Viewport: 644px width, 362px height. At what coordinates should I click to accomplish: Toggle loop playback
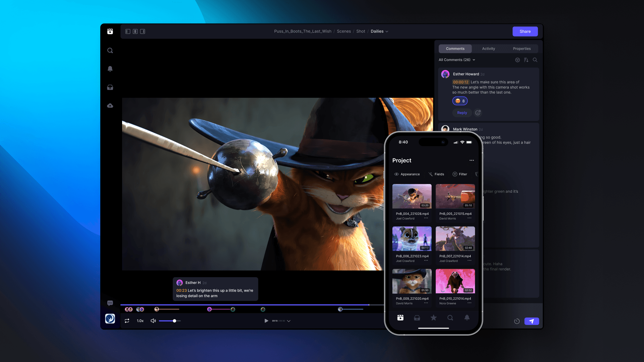[127, 321]
